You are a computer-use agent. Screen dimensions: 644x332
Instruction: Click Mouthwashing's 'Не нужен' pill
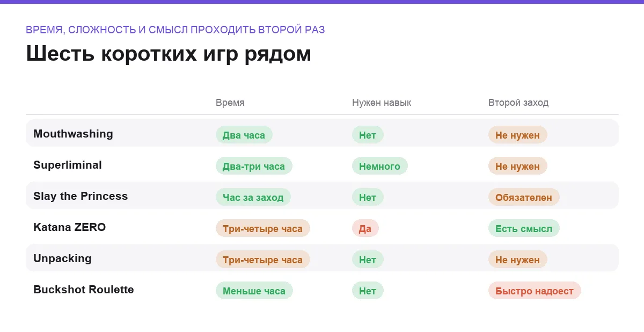518,135
